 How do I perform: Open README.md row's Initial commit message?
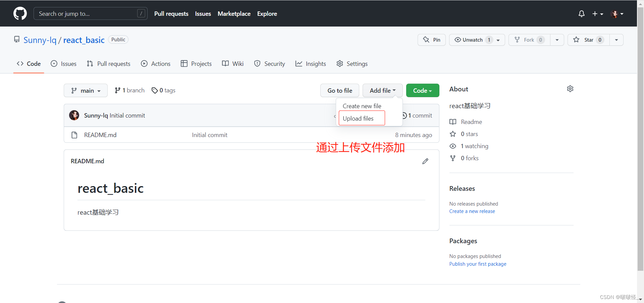pos(210,135)
